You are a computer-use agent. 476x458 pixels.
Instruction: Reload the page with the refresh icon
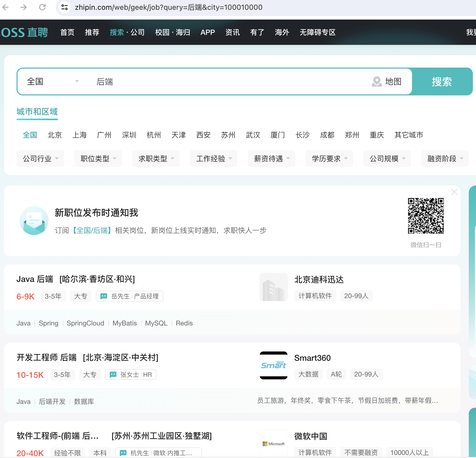pos(42,7)
